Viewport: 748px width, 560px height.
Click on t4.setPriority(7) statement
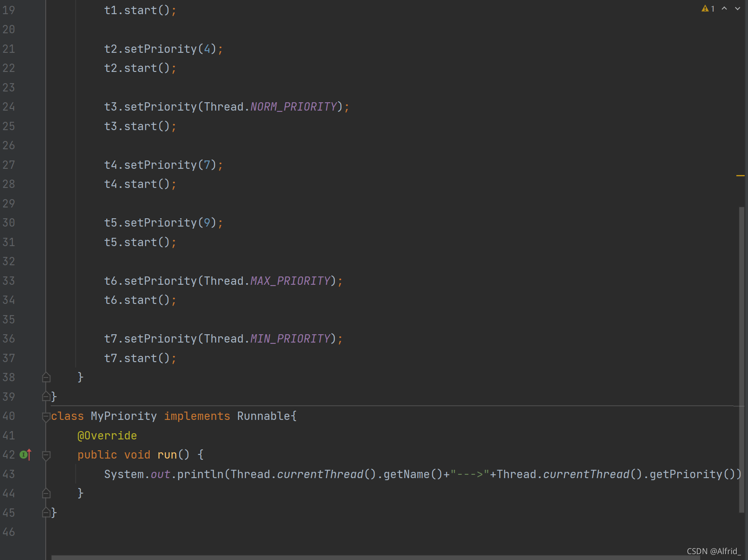(x=163, y=165)
